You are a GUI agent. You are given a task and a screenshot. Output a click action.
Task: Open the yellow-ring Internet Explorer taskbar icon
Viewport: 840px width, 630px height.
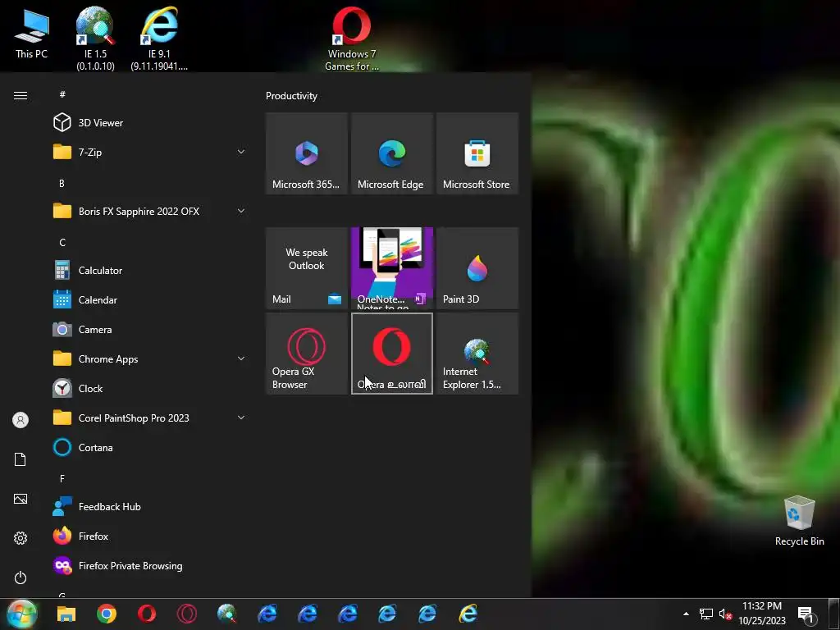468,614
